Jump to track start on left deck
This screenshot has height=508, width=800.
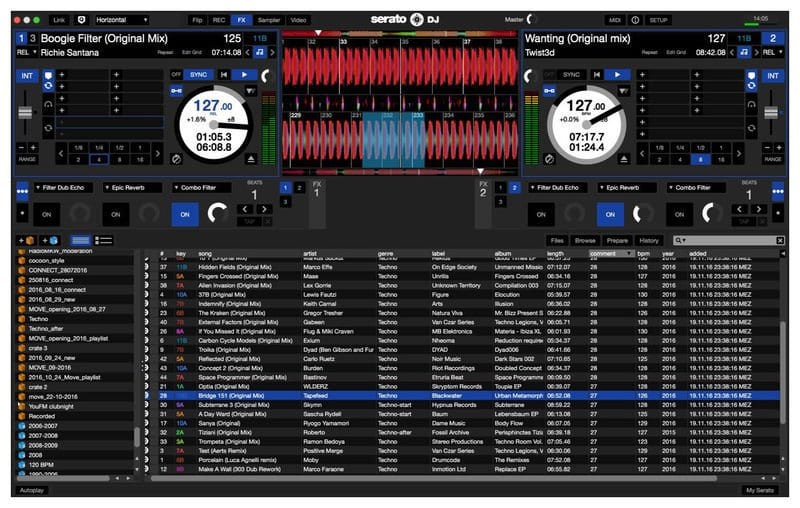tap(224, 74)
